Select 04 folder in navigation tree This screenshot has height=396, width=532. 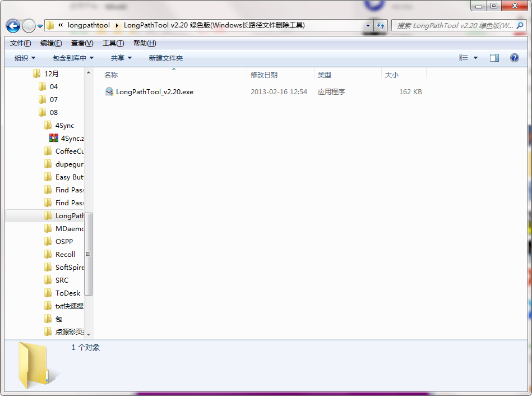tap(54, 86)
